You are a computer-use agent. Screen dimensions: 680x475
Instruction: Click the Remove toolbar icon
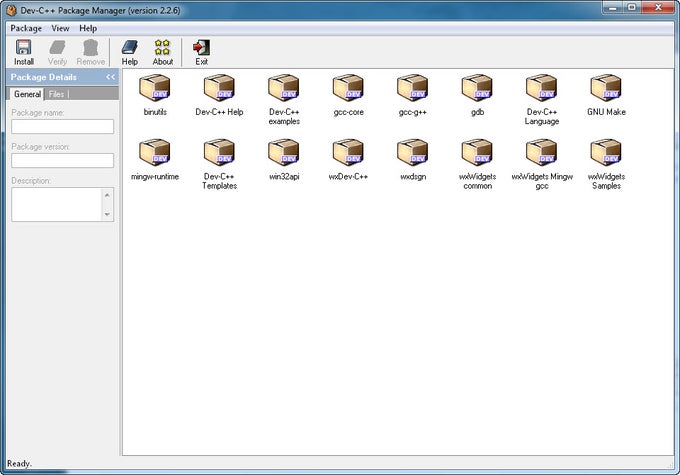pyautogui.click(x=91, y=52)
